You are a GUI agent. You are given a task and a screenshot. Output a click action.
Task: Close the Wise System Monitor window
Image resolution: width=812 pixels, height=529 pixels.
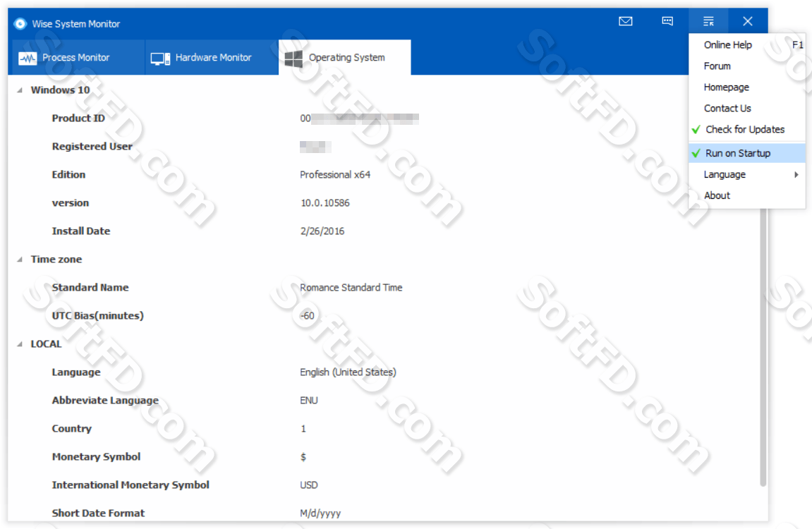(748, 21)
